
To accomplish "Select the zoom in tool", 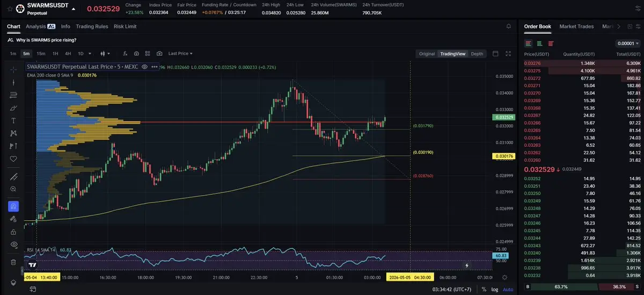I will pyautogui.click(x=13, y=189).
